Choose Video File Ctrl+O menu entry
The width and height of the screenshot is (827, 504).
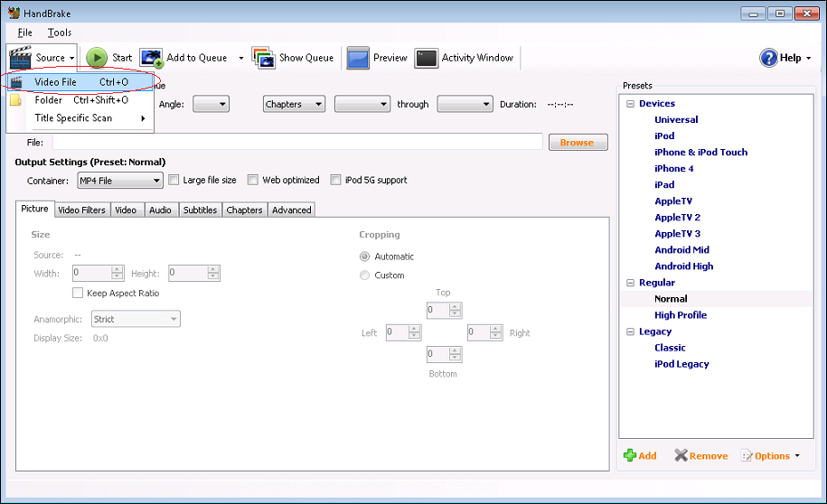tap(80, 82)
